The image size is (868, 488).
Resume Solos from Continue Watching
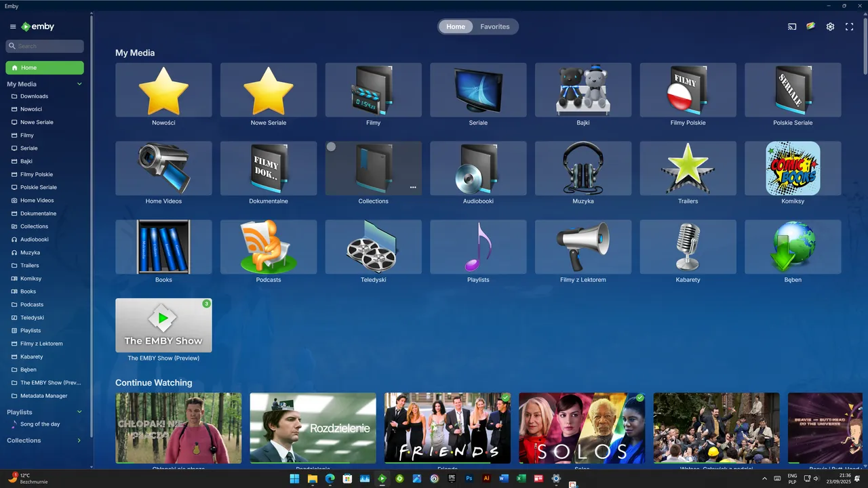(x=582, y=428)
